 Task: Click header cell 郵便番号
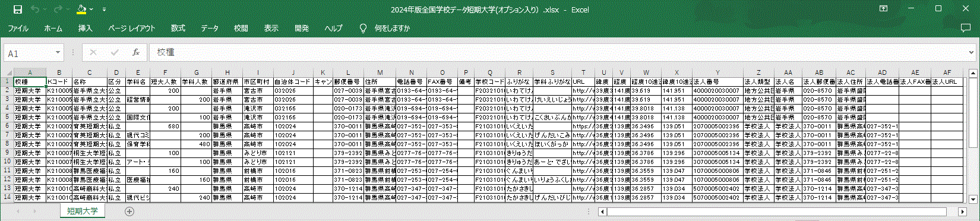tap(348, 81)
